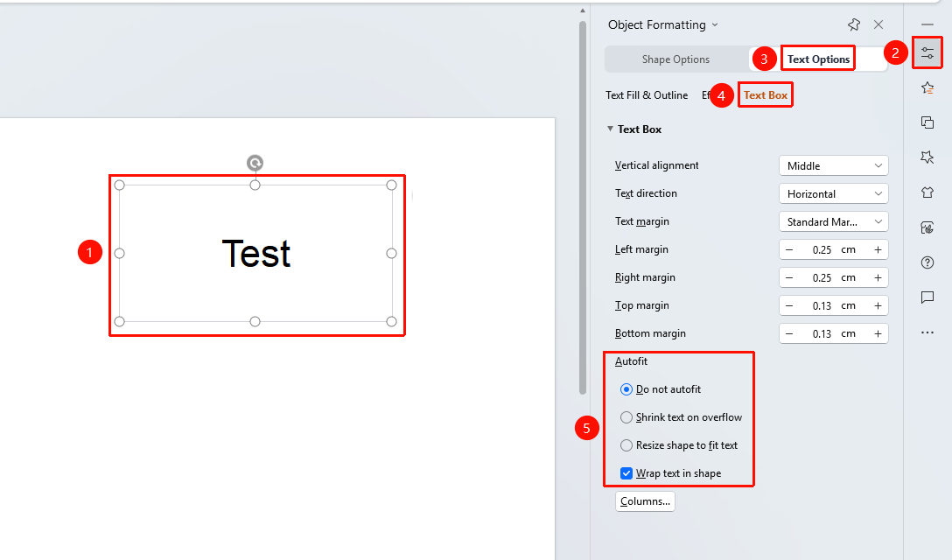
Task: Close the Object Formatting panel
Action: [x=878, y=24]
